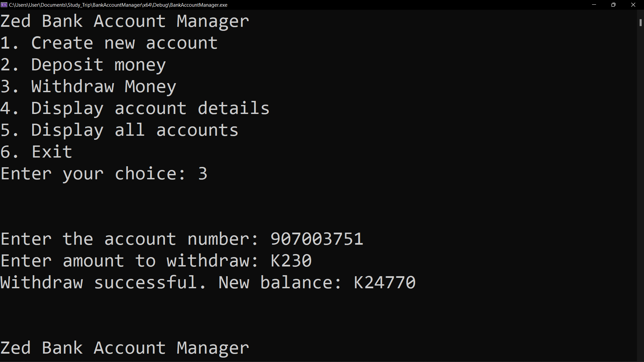This screenshot has height=362, width=644.
Task: Click the 'Withdraw successful' message
Action: [x=103, y=283]
